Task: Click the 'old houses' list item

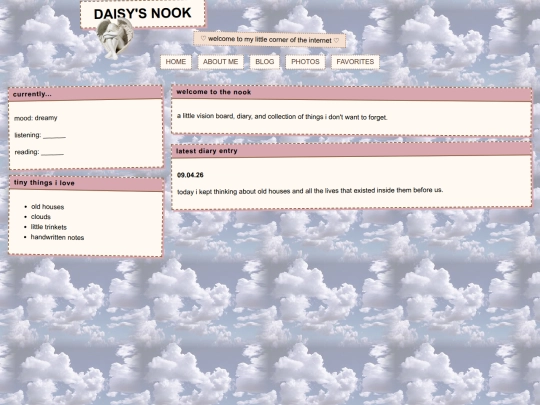Action: [x=48, y=207]
